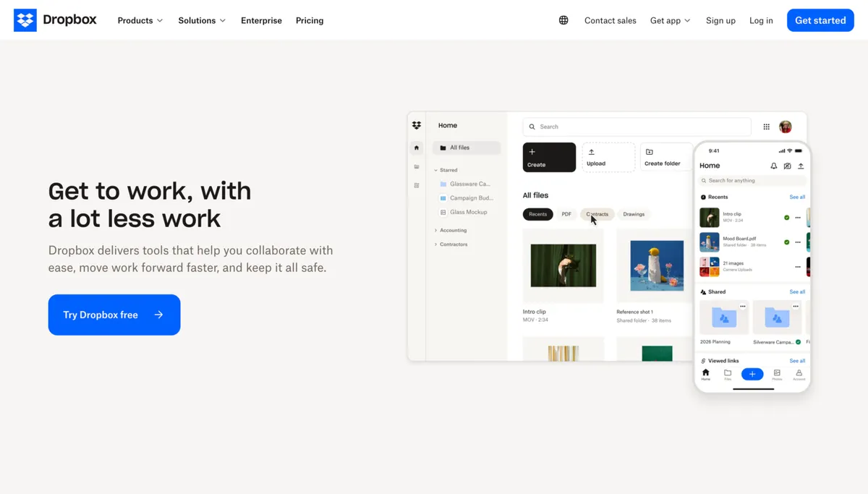Enable the PDF filter chip

pyautogui.click(x=566, y=214)
